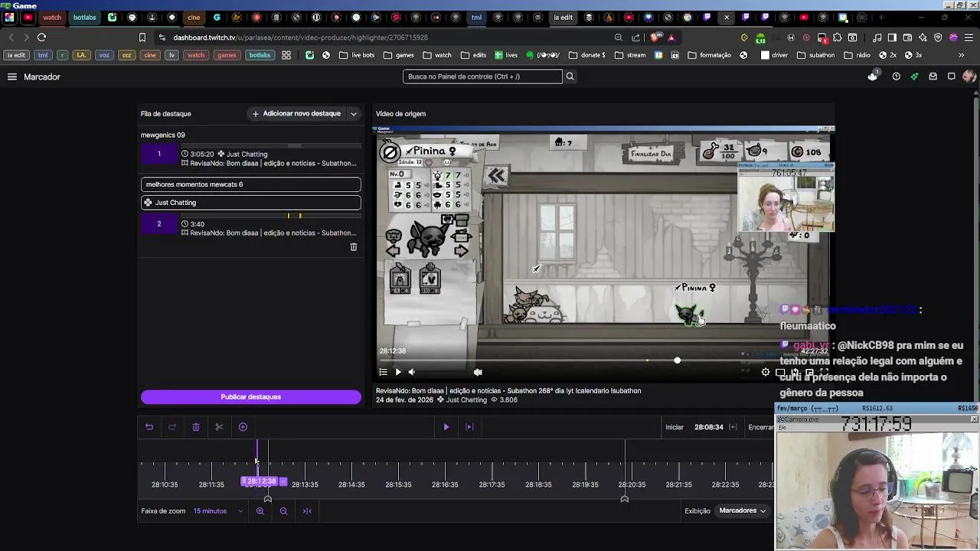The height and width of the screenshot is (551, 980).
Task: Mute the source video player
Action: pos(412,372)
